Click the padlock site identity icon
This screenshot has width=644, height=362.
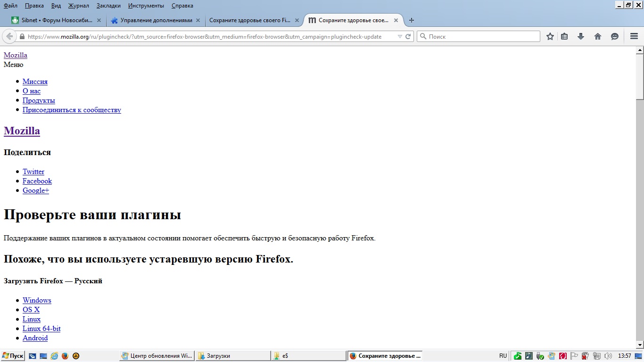click(22, 37)
